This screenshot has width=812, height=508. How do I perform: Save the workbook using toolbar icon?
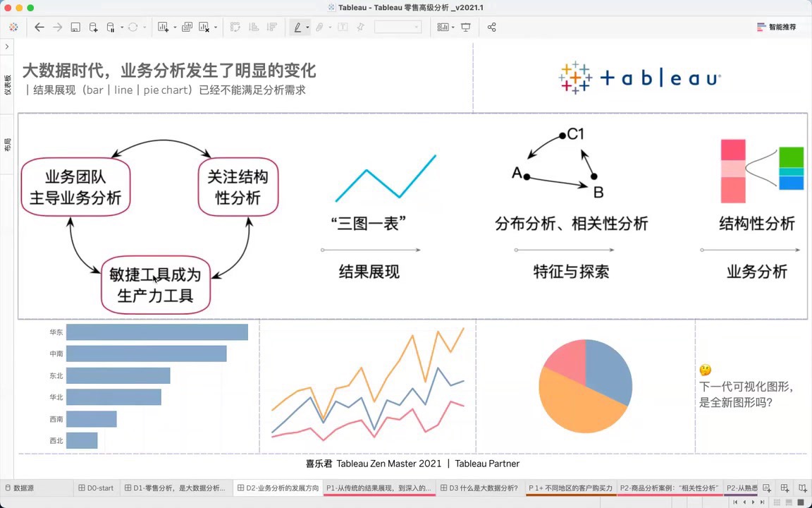75,27
